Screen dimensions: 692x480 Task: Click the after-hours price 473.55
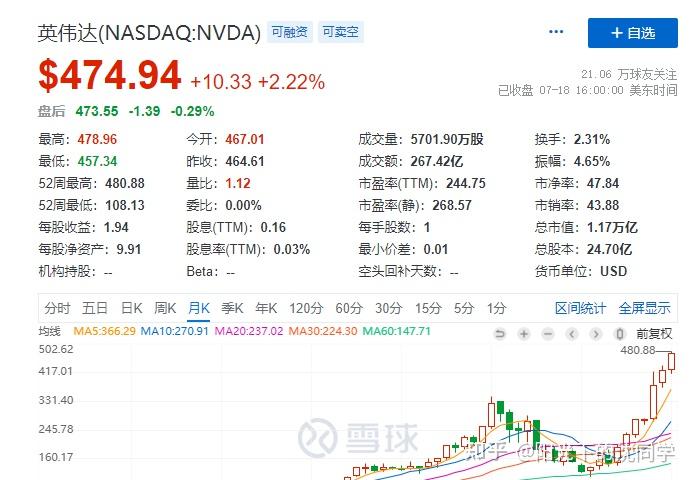click(97, 111)
